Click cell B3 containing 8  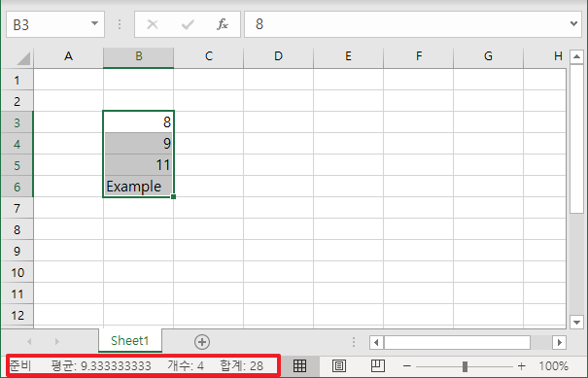click(x=138, y=122)
